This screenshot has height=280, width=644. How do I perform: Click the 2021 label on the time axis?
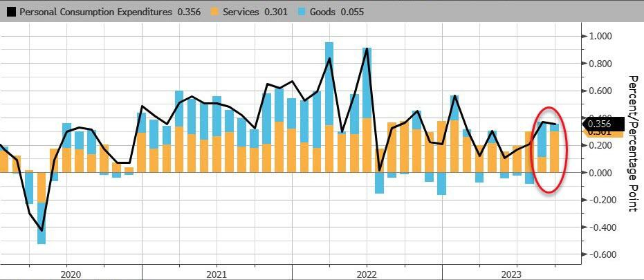(x=216, y=272)
